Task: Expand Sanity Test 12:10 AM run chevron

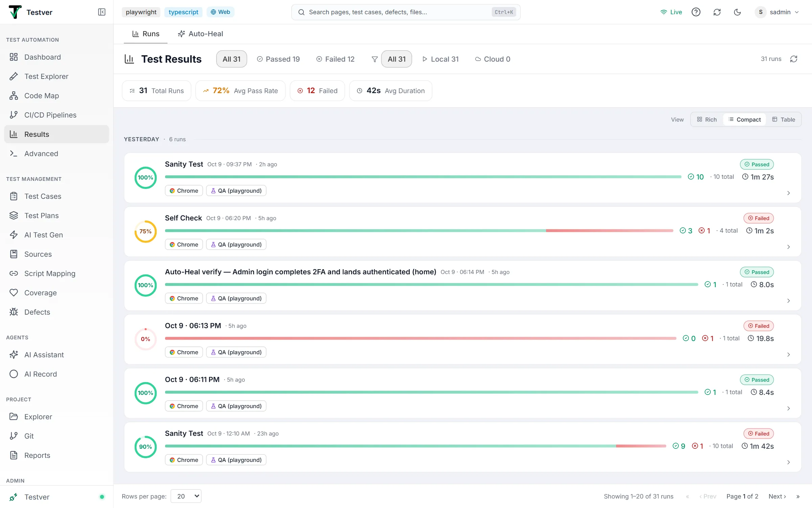Action: click(x=789, y=462)
